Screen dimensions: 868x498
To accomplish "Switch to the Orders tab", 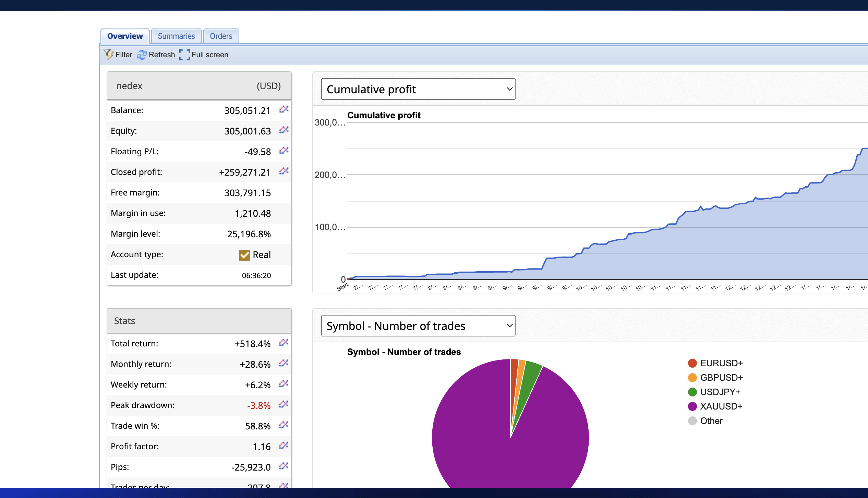I will click(x=221, y=36).
